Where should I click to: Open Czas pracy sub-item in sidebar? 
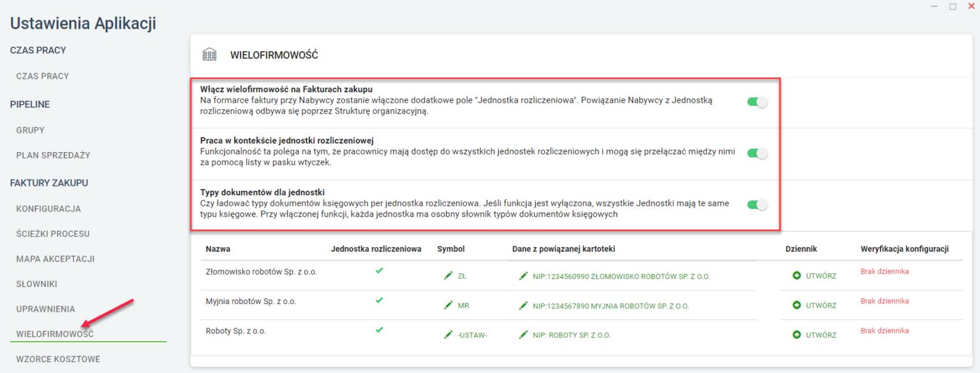click(x=43, y=76)
